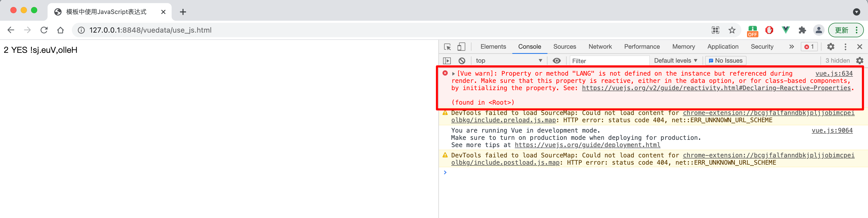The width and height of the screenshot is (868, 218).
Task: Open the Application tab
Action: click(x=722, y=47)
